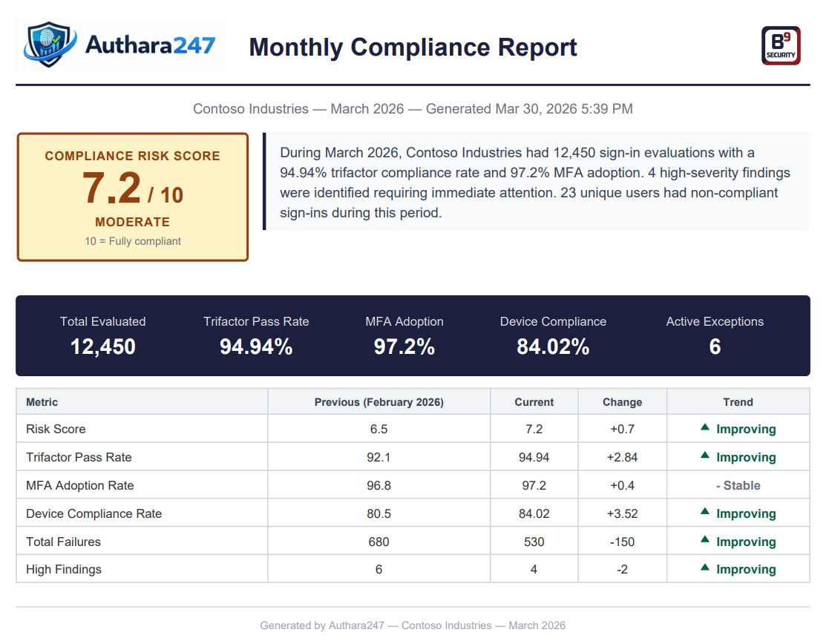Image resolution: width=832 pixels, height=644 pixels.
Task: Click the Previous (February 2026) column header
Action: point(379,401)
